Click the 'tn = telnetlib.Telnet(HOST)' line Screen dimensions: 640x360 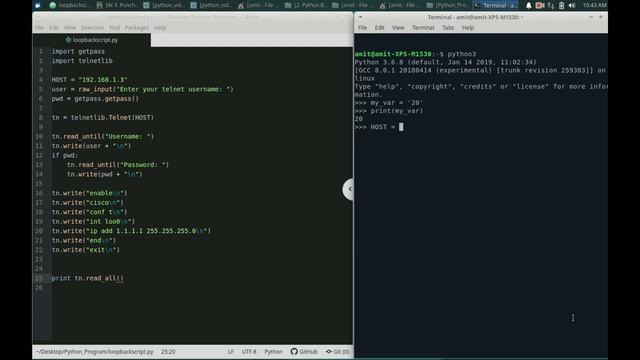tap(103, 118)
